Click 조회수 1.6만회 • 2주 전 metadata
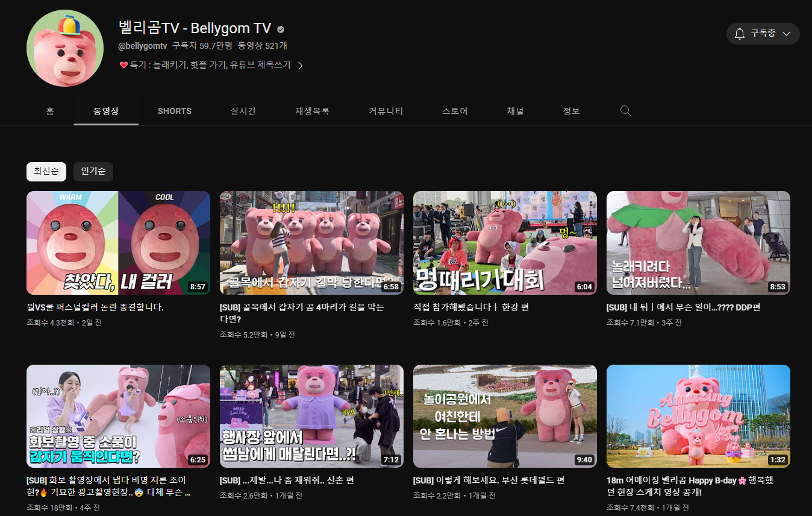Viewport: 812px width, 516px height. click(451, 323)
